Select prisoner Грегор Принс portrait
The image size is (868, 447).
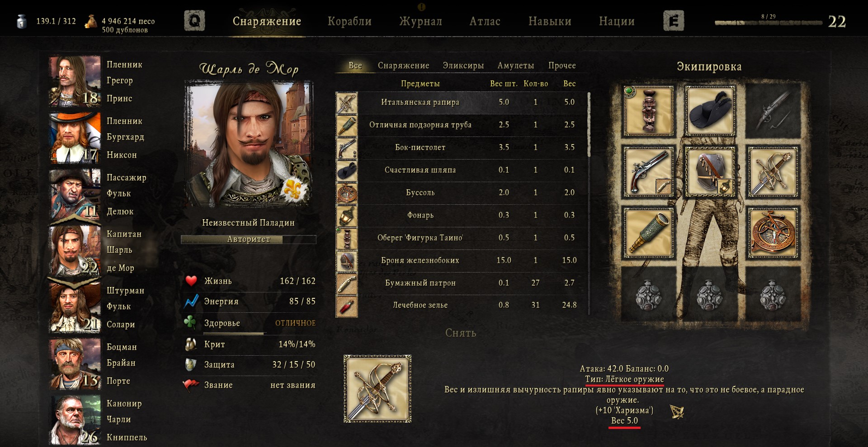pos(75,81)
